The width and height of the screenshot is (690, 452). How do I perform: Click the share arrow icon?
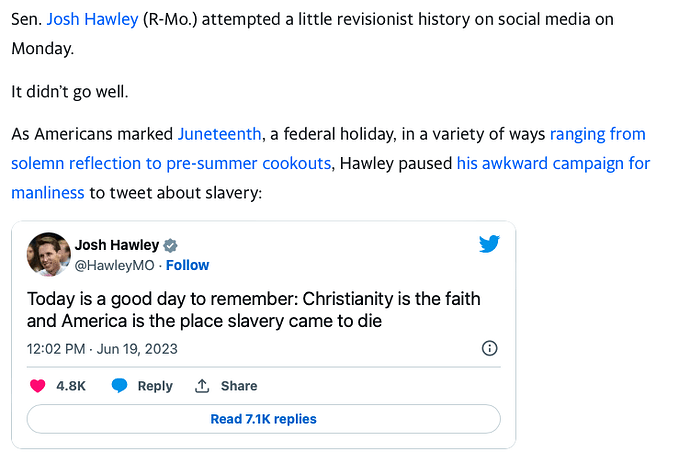click(201, 386)
